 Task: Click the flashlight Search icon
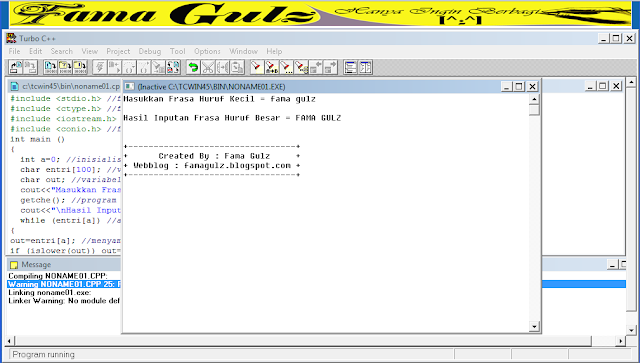[257, 67]
